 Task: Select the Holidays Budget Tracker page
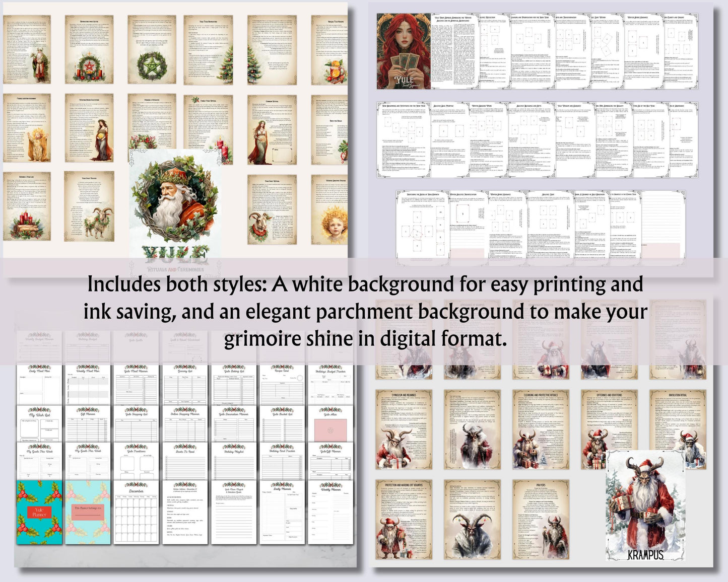[330, 384]
